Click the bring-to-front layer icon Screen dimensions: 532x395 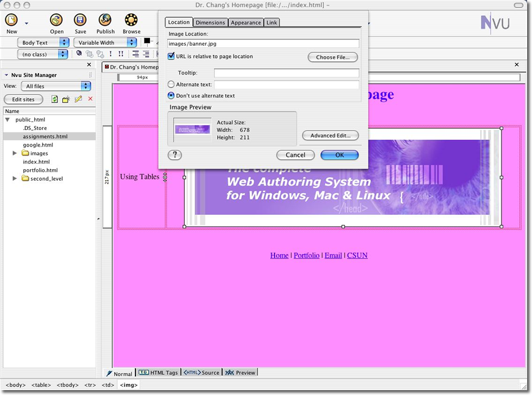pos(90,54)
